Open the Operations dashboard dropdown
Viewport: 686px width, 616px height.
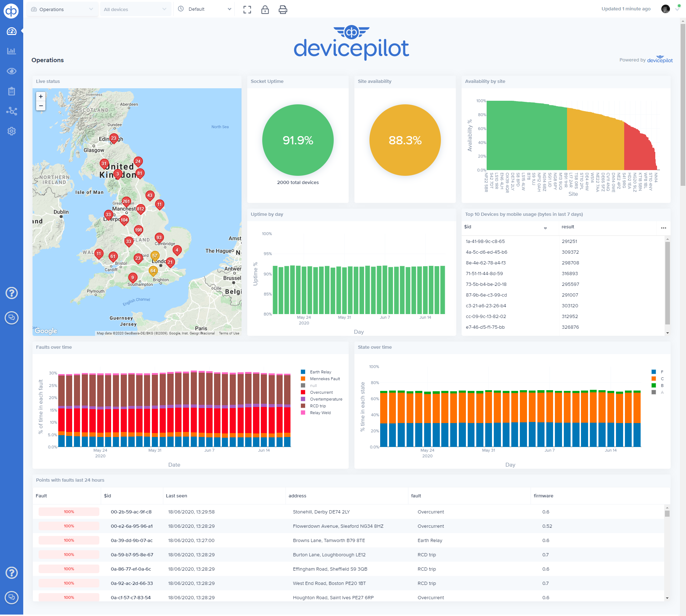pyautogui.click(x=62, y=9)
